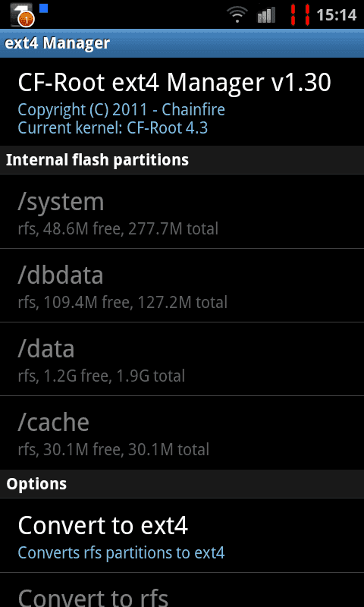Select the /cache partition entry
This screenshot has height=607, width=364.
tap(182, 432)
